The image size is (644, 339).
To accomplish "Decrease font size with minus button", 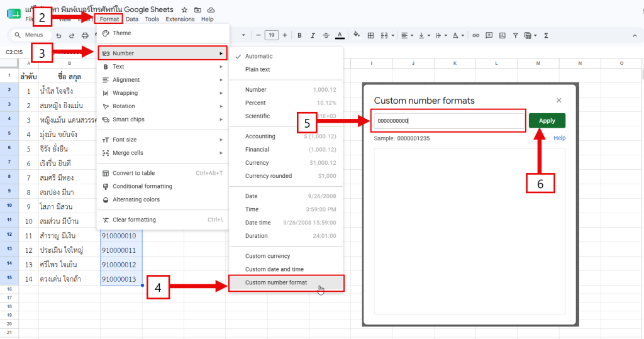I will pos(258,35).
